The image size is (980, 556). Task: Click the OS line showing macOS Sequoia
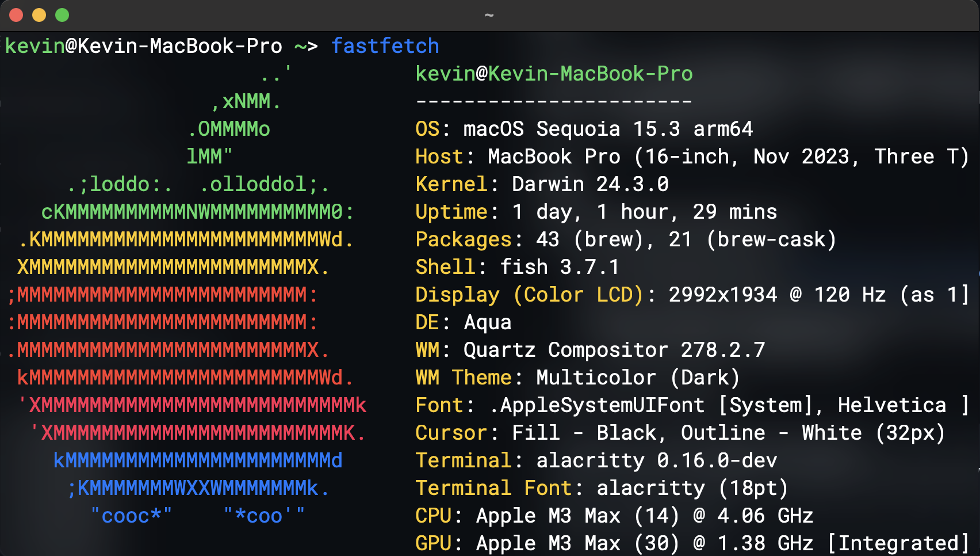[x=584, y=129]
